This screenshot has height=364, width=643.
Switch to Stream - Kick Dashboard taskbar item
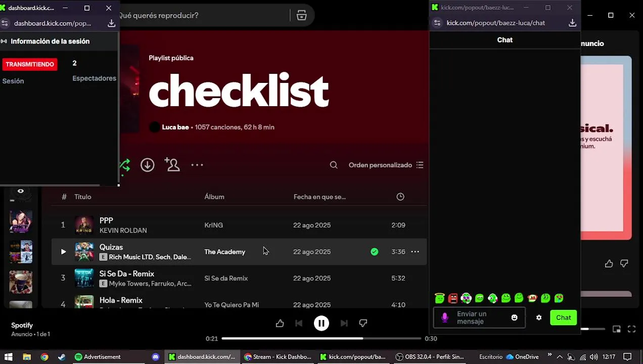point(278,357)
